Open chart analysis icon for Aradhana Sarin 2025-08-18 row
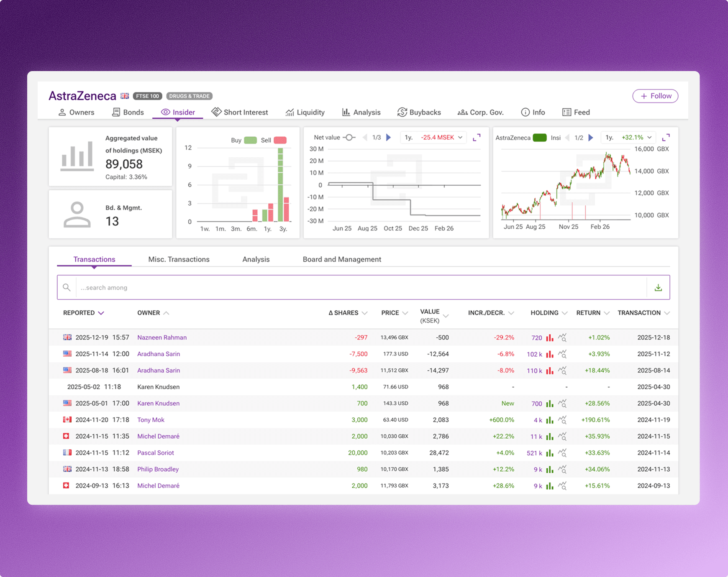 tap(562, 370)
